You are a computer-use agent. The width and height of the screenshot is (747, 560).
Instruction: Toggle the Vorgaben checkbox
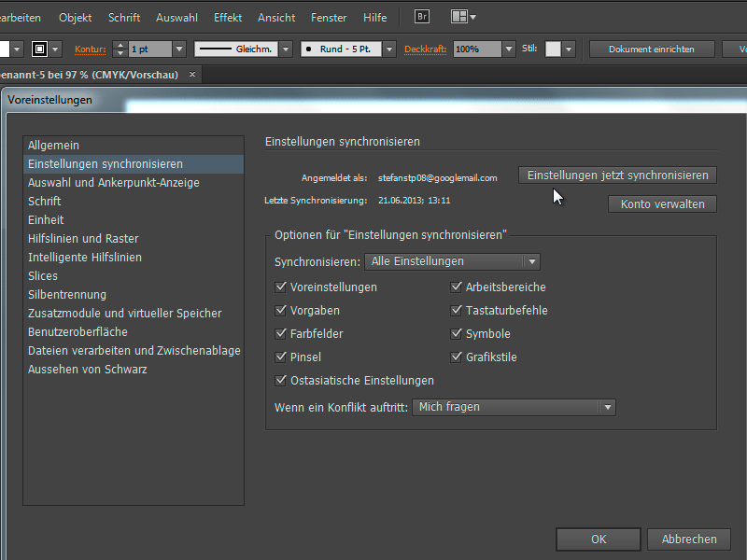pyautogui.click(x=281, y=311)
